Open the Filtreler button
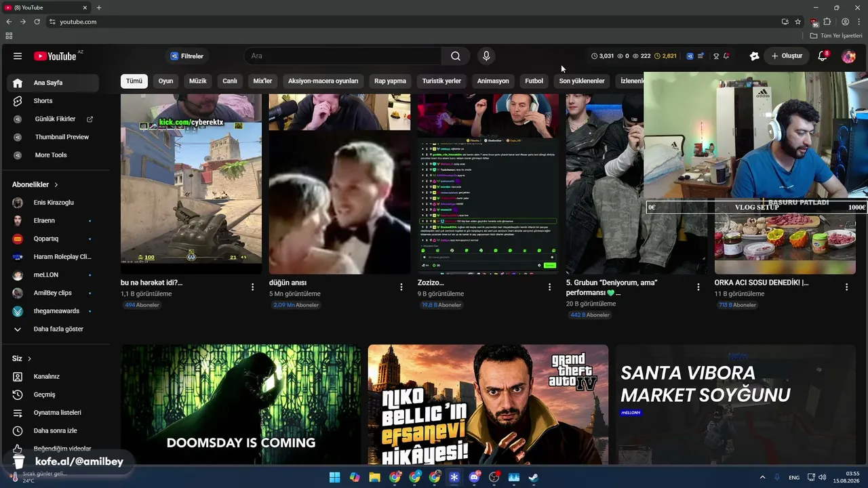 (x=186, y=56)
